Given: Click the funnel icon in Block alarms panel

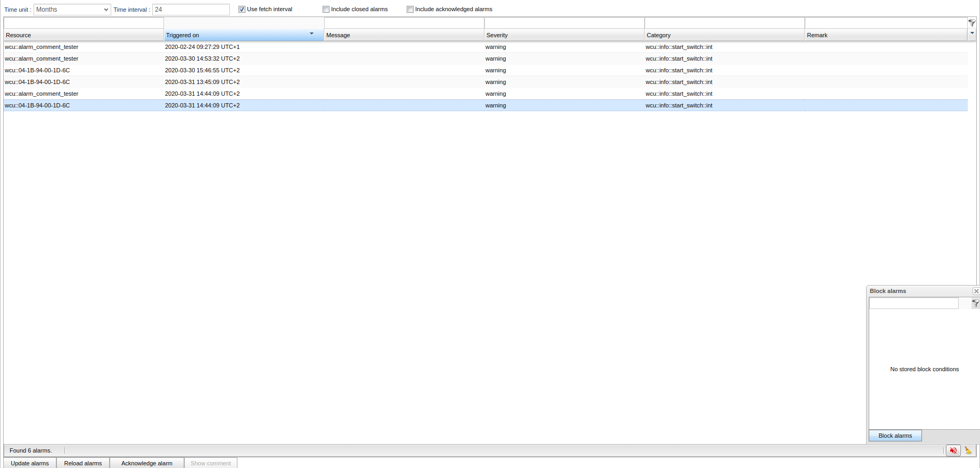Looking at the screenshot, I should click(x=975, y=303).
